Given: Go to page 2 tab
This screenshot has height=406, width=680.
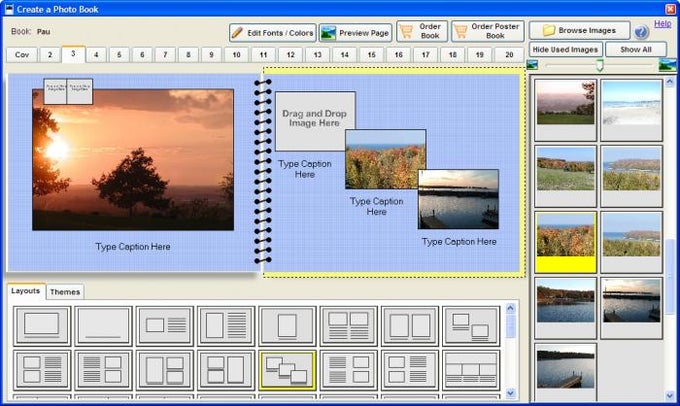Looking at the screenshot, I should coord(50,55).
